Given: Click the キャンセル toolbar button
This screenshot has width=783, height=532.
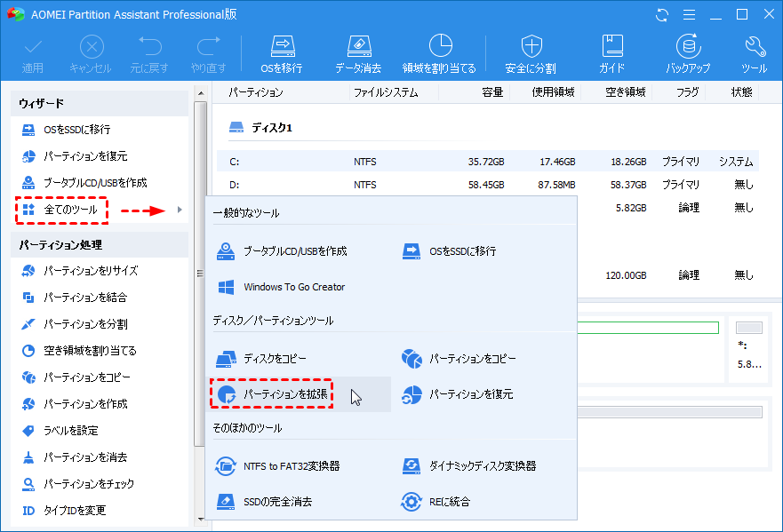Looking at the screenshot, I should (91, 54).
